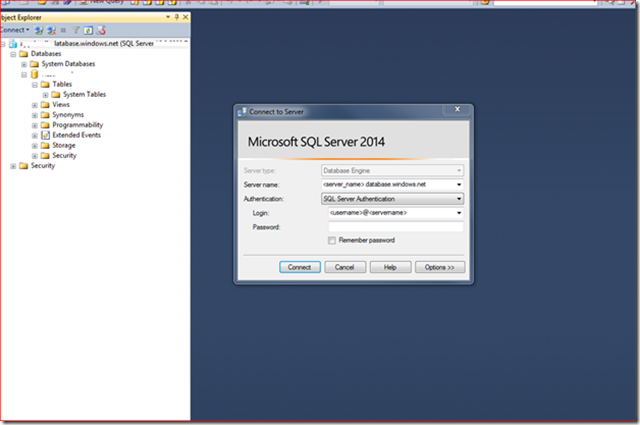Click the Tables folder icon
This screenshot has width=640, height=425.
(45, 85)
